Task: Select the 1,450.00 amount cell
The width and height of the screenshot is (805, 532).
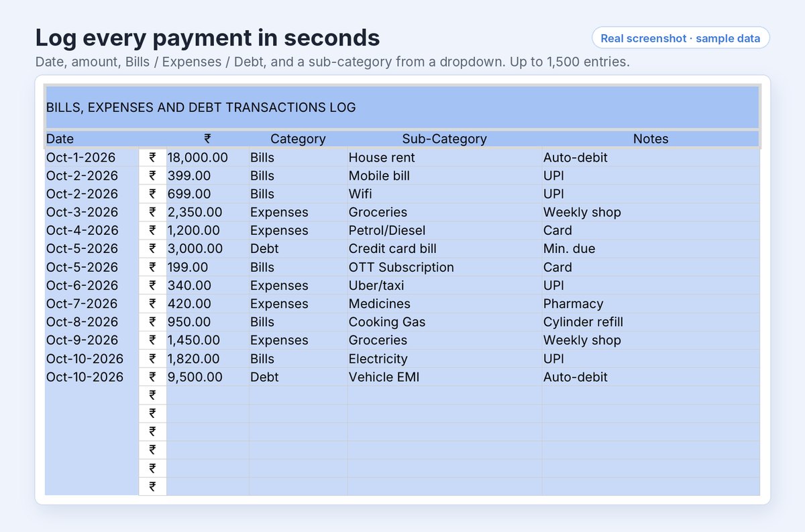Action: click(207, 340)
